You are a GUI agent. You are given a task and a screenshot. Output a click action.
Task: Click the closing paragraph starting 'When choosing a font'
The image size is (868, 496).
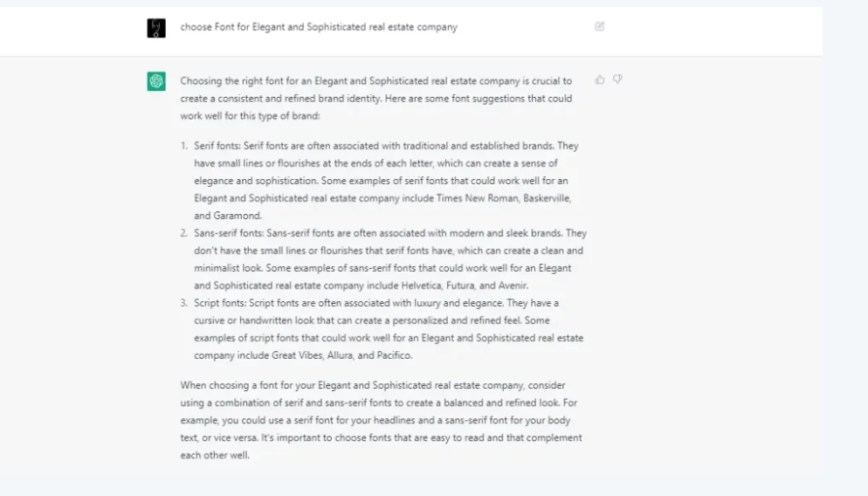pyautogui.click(x=381, y=420)
